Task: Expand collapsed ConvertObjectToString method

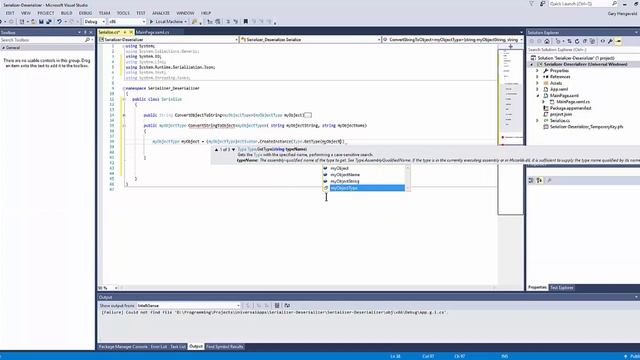Action: 124,115
